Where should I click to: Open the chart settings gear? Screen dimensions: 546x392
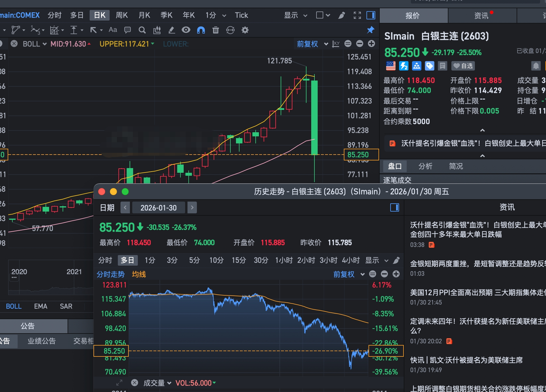(x=245, y=30)
